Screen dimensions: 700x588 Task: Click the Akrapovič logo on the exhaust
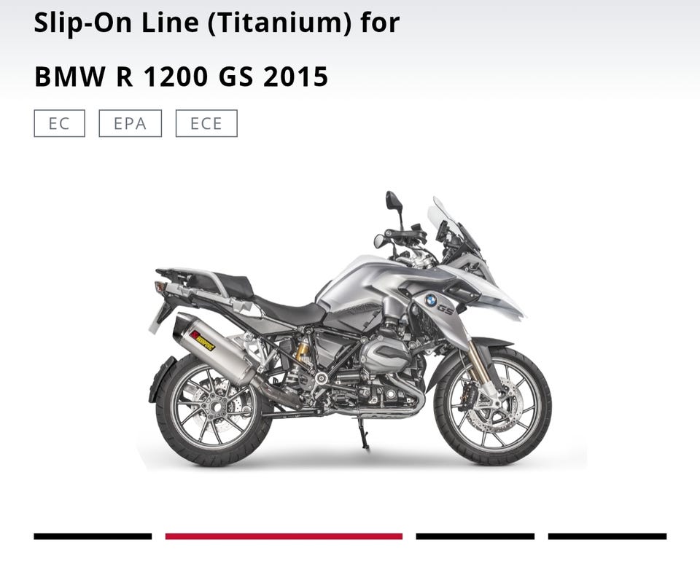[202, 340]
